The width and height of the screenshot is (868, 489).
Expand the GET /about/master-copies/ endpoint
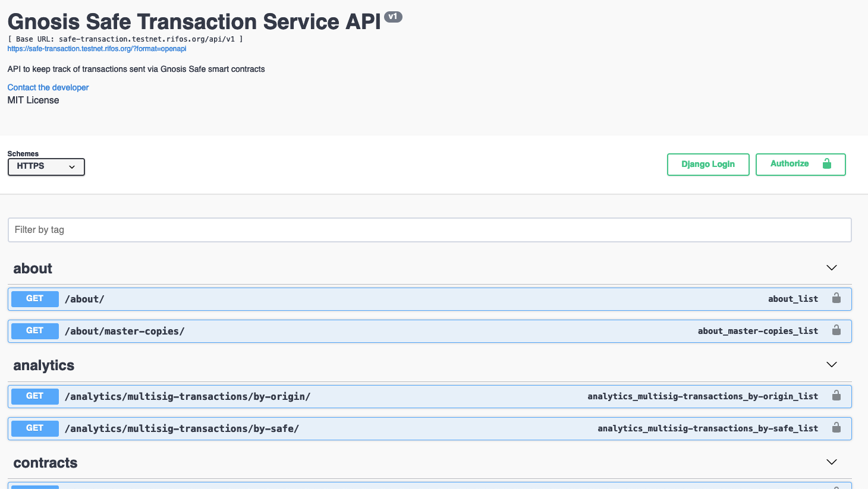430,331
